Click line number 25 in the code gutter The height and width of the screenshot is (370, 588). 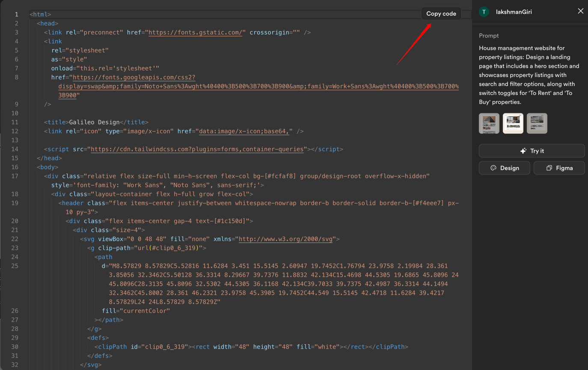(x=15, y=266)
